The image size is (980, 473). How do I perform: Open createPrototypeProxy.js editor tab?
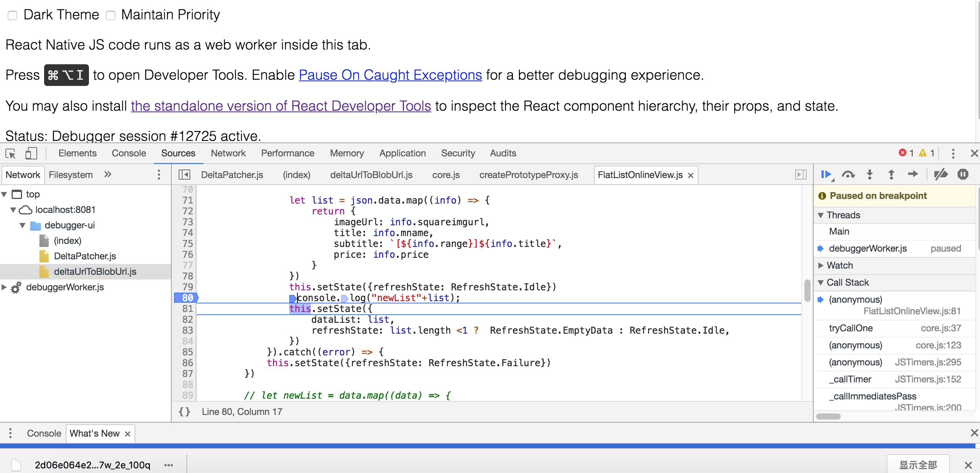pyautogui.click(x=529, y=175)
